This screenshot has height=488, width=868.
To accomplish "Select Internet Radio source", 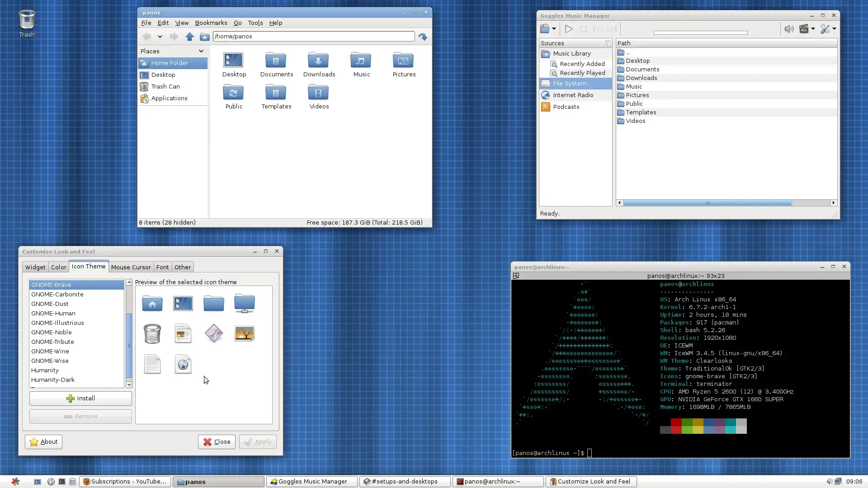I will pyautogui.click(x=575, y=95).
